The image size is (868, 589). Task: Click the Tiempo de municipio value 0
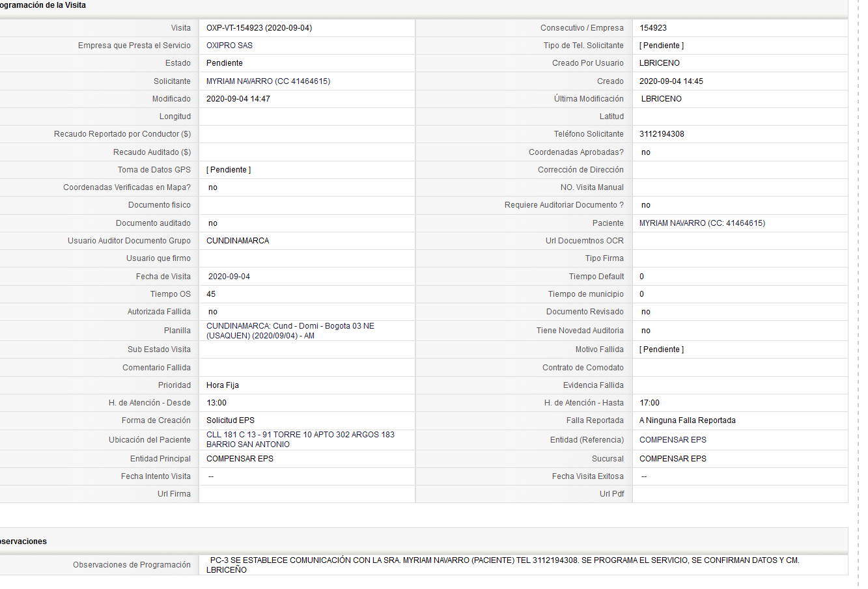641,294
